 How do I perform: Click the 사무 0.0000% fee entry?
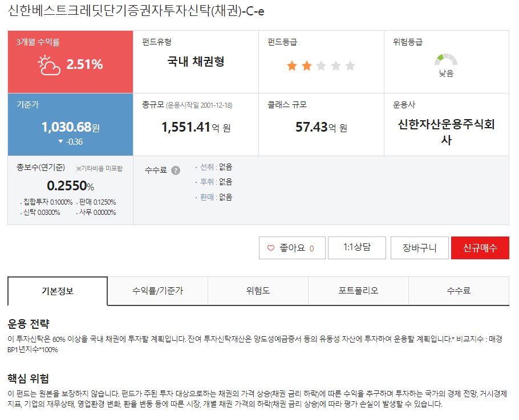click(x=98, y=213)
